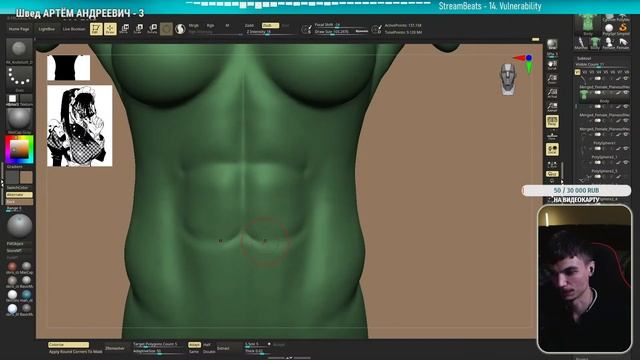Toggle the Persp perspective button
This screenshot has height=360, width=640.
coord(552,121)
